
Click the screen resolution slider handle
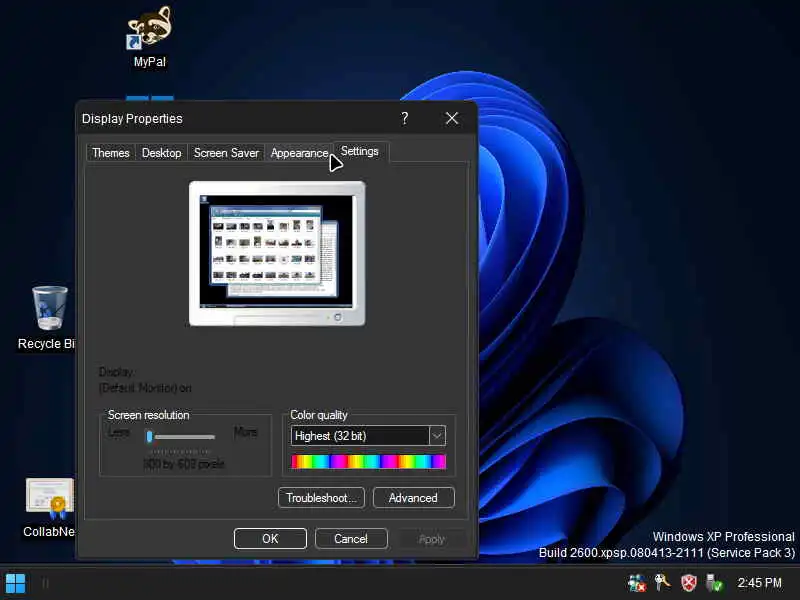pos(149,436)
